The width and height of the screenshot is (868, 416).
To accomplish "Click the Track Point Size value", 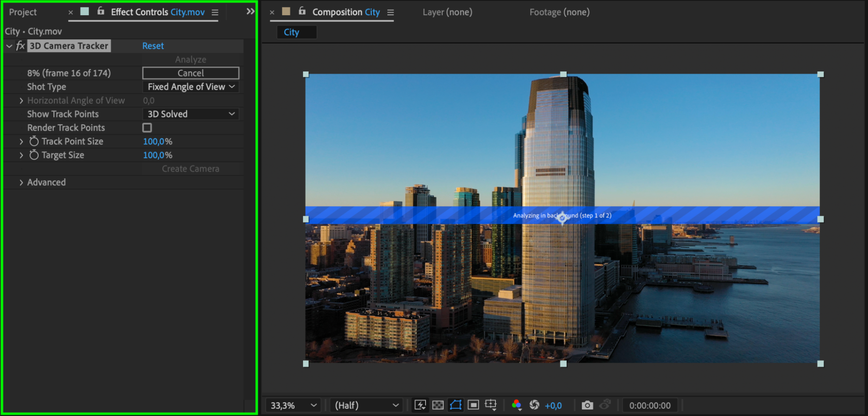I will 157,141.
